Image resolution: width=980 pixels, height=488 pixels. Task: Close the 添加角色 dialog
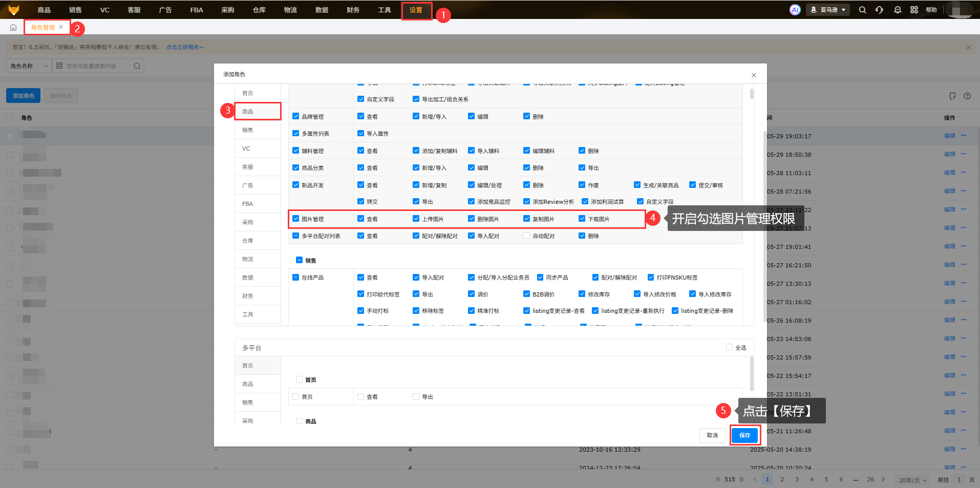[x=754, y=75]
